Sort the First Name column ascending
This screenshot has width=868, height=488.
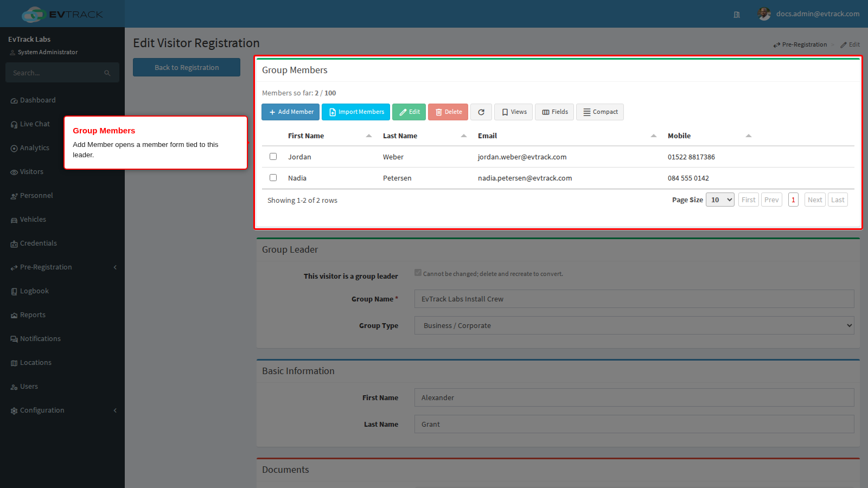pos(369,136)
